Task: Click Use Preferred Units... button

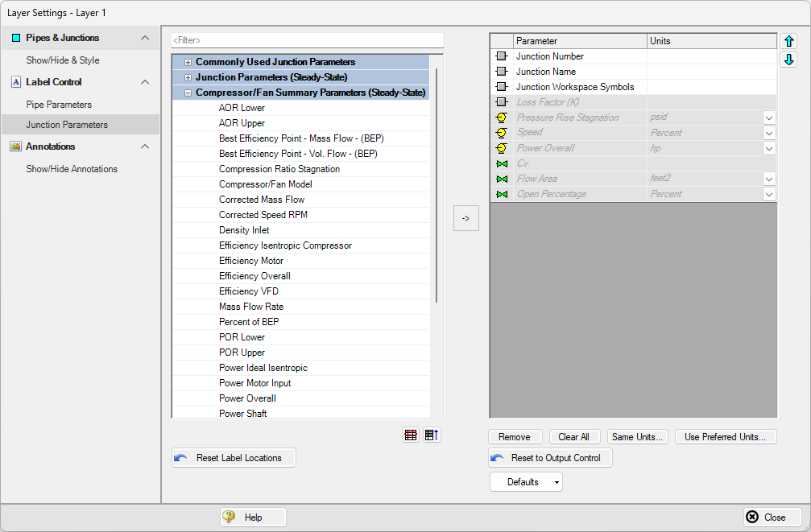Action: [x=725, y=437]
